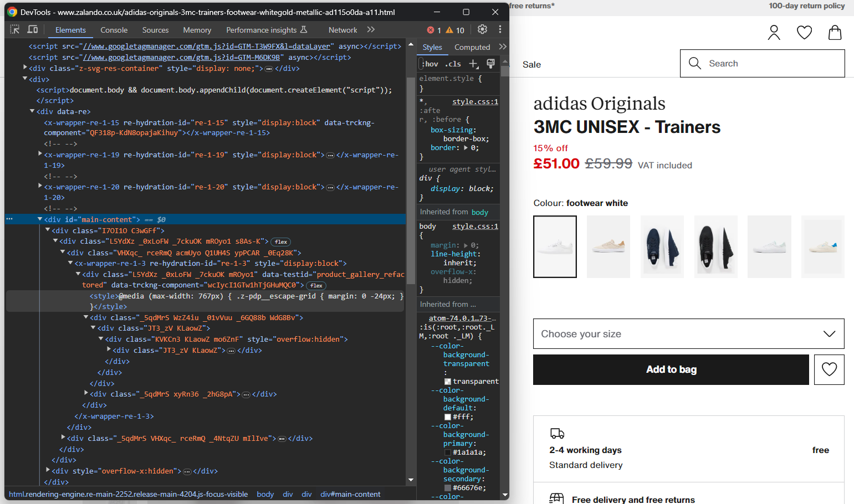Select the navy blue trainer thumbnail

click(x=662, y=246)
